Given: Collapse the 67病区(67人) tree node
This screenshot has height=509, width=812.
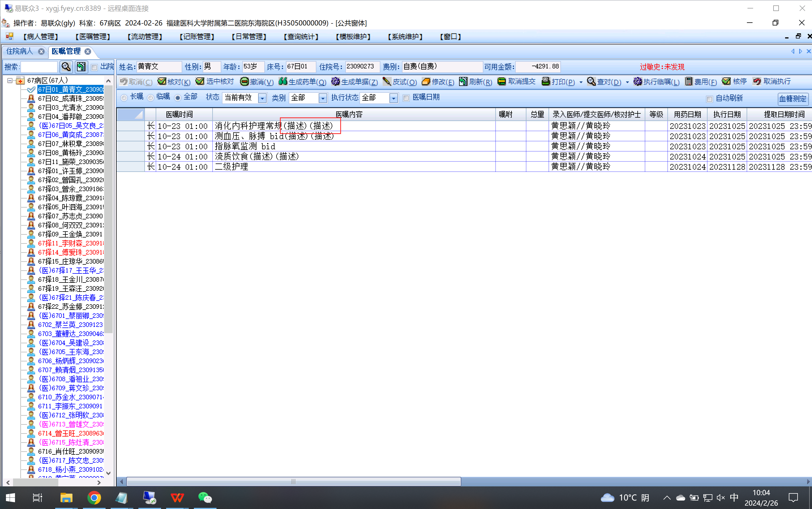Looking at the screenshot, I should [10, 81].
